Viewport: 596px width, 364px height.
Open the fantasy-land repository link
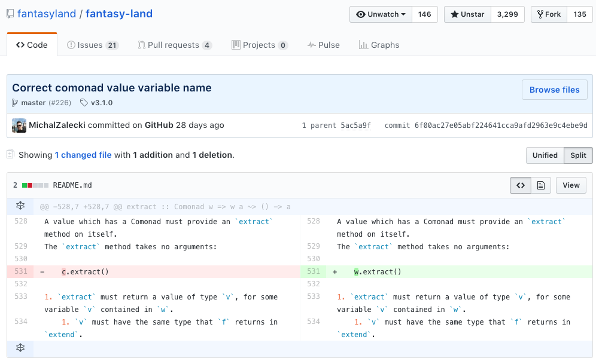coord(119,14)
